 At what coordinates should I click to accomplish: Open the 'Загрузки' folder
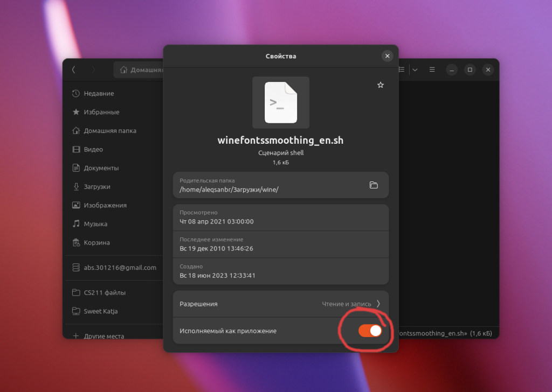tap(97, 187)
